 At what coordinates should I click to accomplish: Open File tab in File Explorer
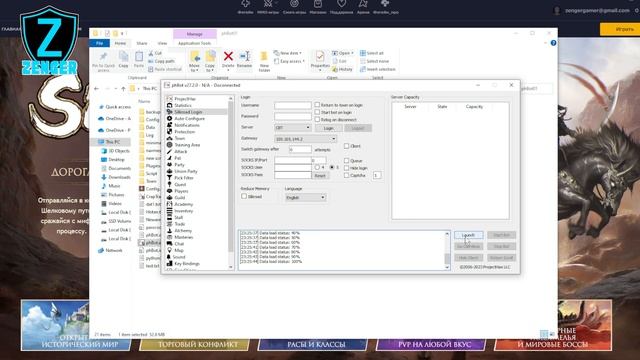coord(100,43)
